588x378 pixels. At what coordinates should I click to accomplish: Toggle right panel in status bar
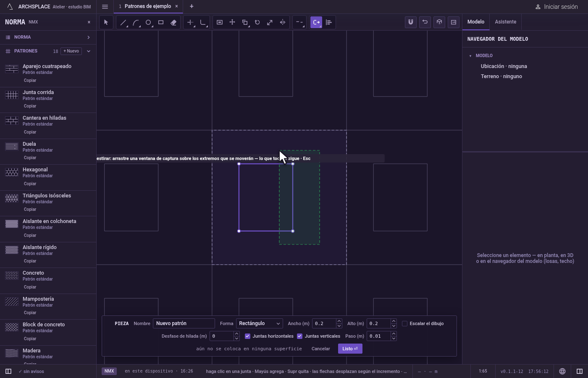[x=580, y=371]
